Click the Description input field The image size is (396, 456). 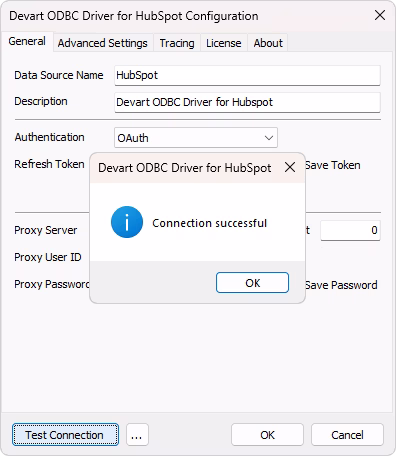247,102
